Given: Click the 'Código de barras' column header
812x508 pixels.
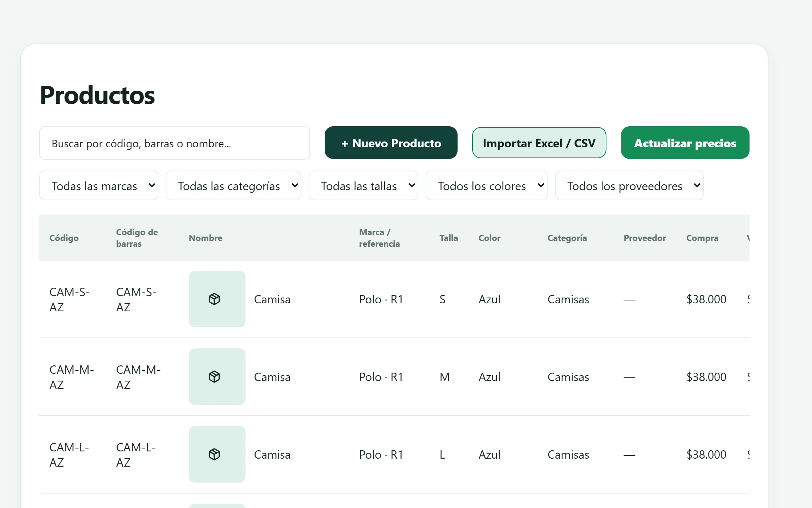Looking at the screenshot, I should click(x=137, y=238).
